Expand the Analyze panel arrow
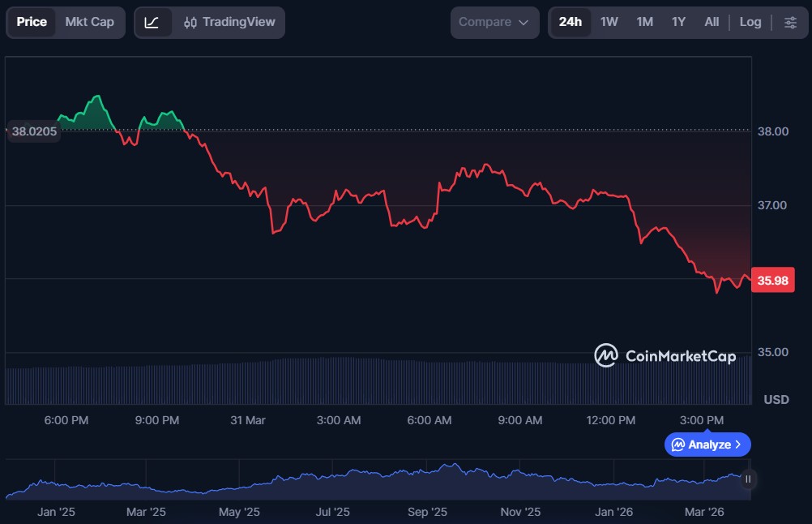The image size is (812, 524). coord(737,445)
